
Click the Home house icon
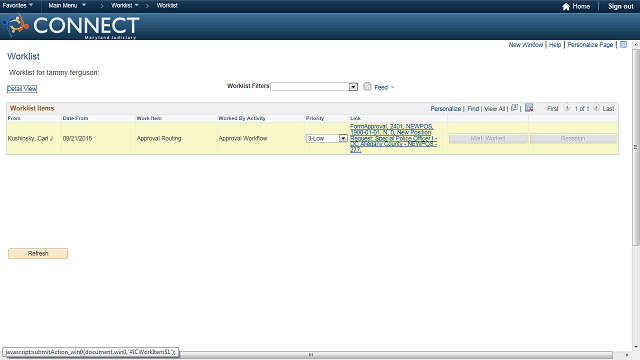566,6
